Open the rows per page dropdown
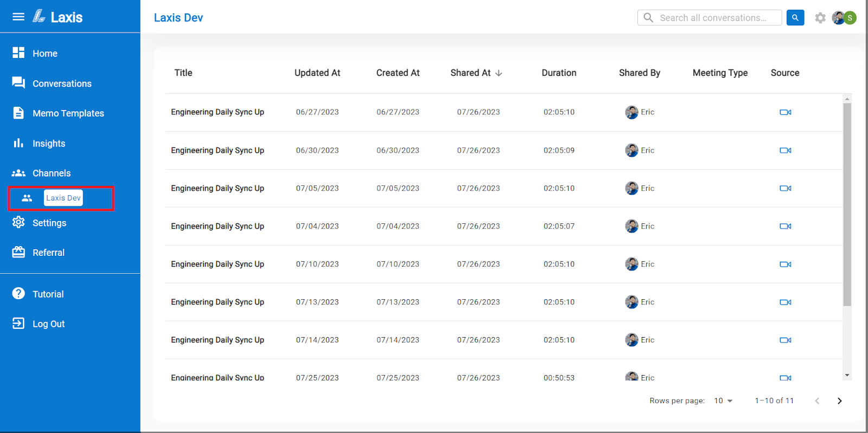Image resolution: width=868 pixels, height=433 pixels. (x=723, y=401)
